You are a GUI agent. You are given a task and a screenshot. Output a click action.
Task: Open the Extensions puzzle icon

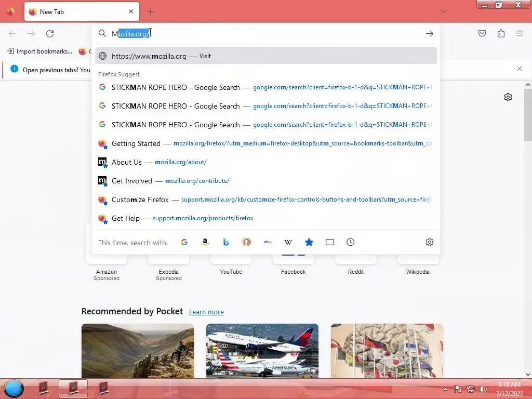coord(501,33)
